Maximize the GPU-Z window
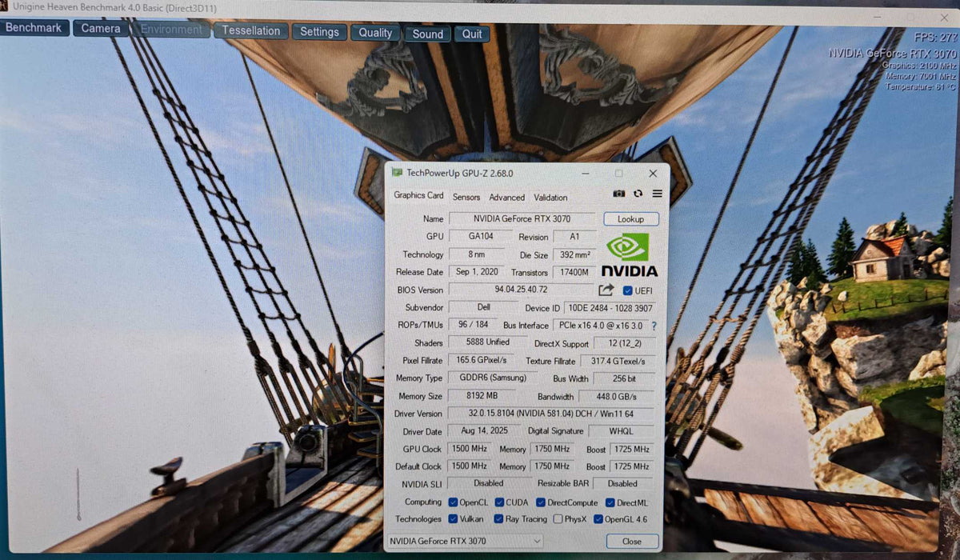960x560 pixels. [618, 173]
